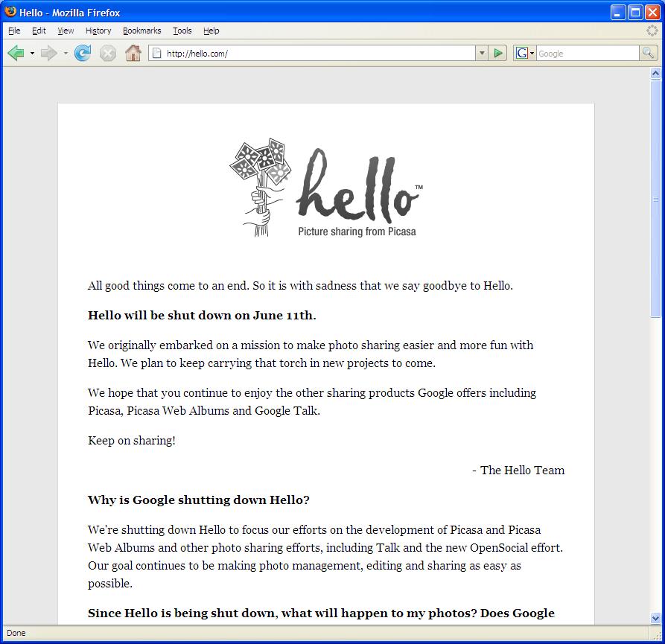Click the greyed Forward arrow button
665x644 pixels.
pos(48,54)
